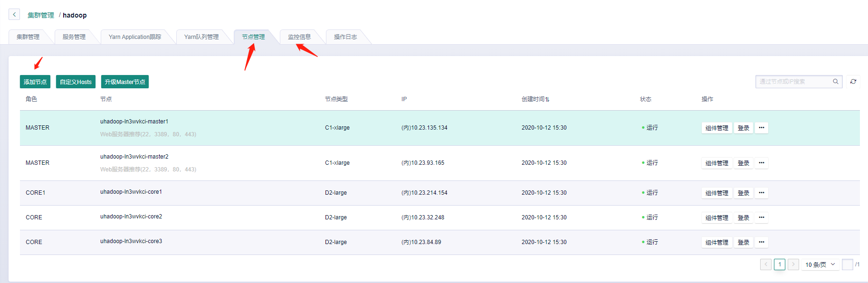868x283 pixels.
Task: Click the page jump input box
Action: 847,264
